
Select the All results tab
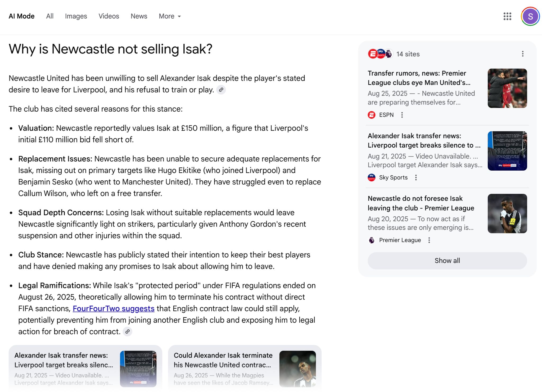click(x=50, y=16)
